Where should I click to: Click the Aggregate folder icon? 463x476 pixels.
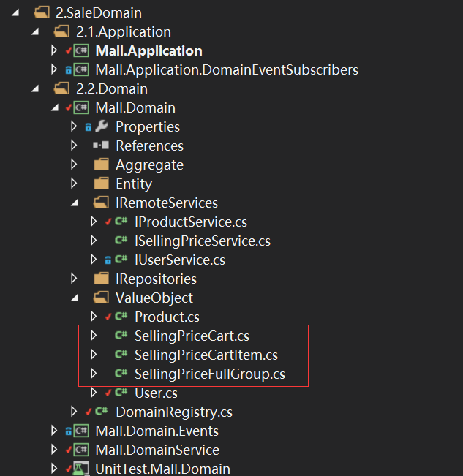[x=102, y=165]
